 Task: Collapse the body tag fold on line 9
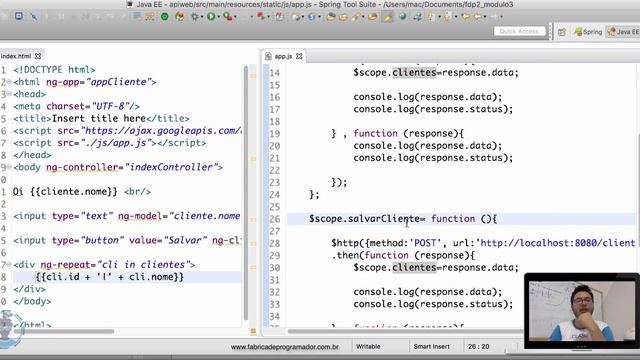tap(9, 167)
